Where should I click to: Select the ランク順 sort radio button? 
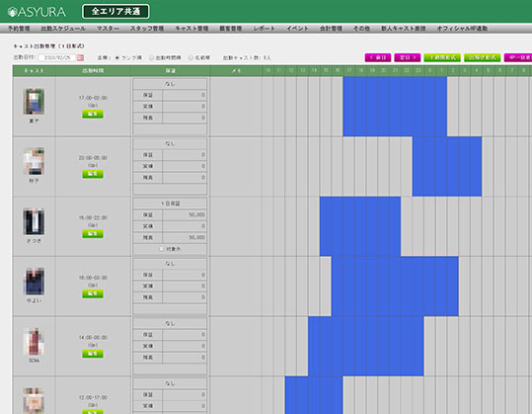(x=117, y=58)
